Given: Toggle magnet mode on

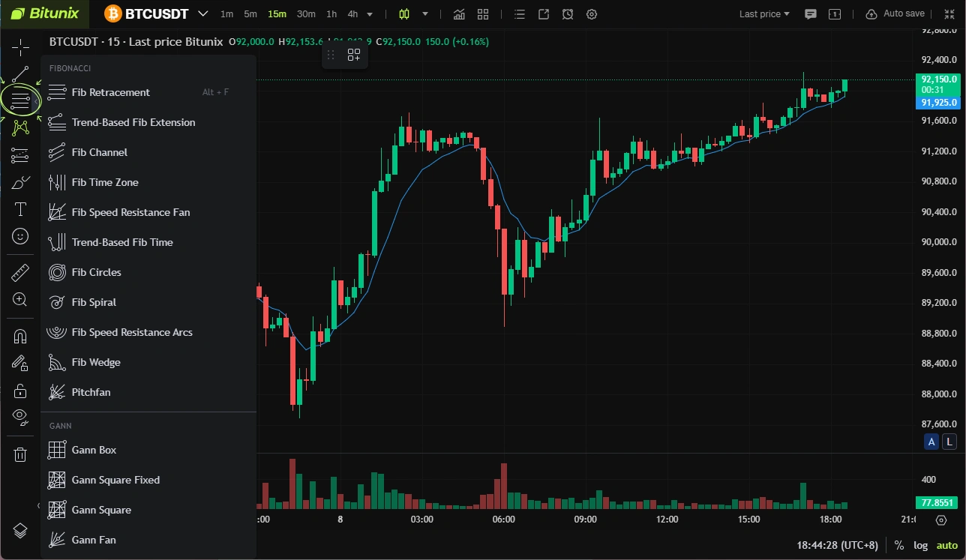Looking at the screenshot, I should coord(20,336).
